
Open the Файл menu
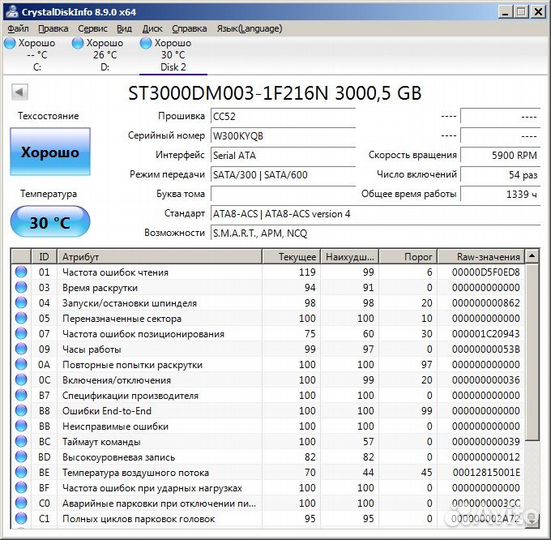pyautogui.click(x=18, y=28)
